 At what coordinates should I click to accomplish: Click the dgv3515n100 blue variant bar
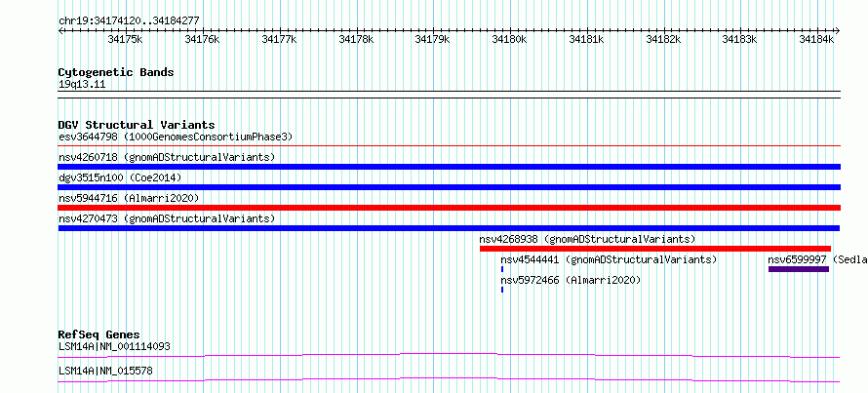(449, 187)
